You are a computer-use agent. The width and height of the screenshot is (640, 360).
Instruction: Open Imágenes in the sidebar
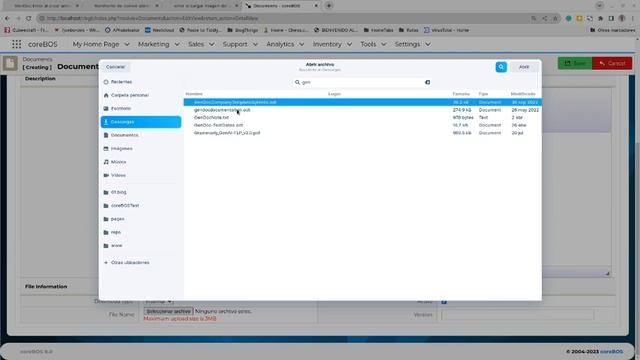(141, 149)
